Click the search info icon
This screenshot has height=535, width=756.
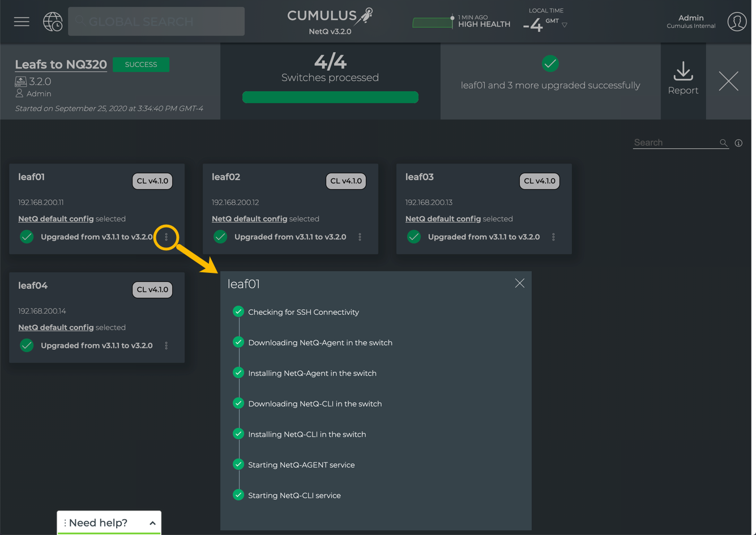(x=738, y=143)
